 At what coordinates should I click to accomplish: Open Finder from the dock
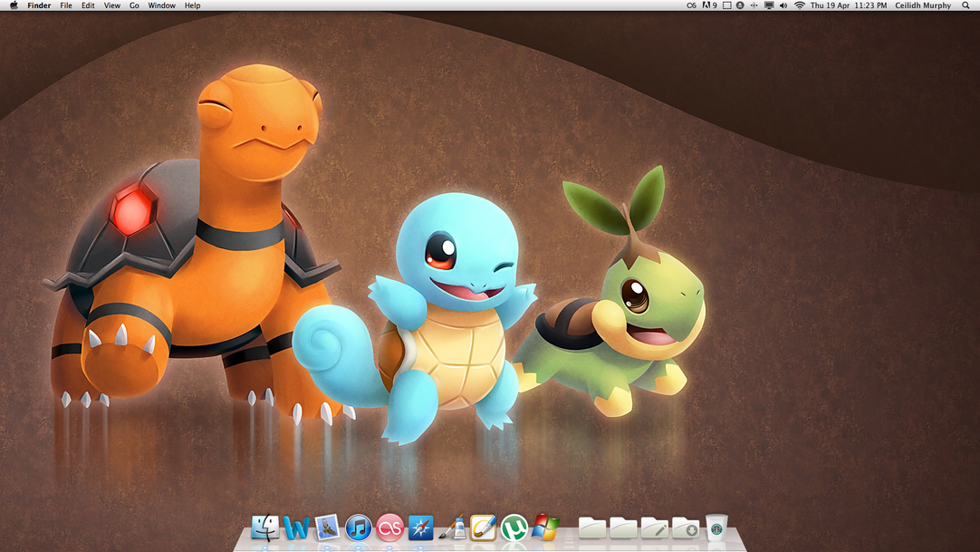pos(265,528)
